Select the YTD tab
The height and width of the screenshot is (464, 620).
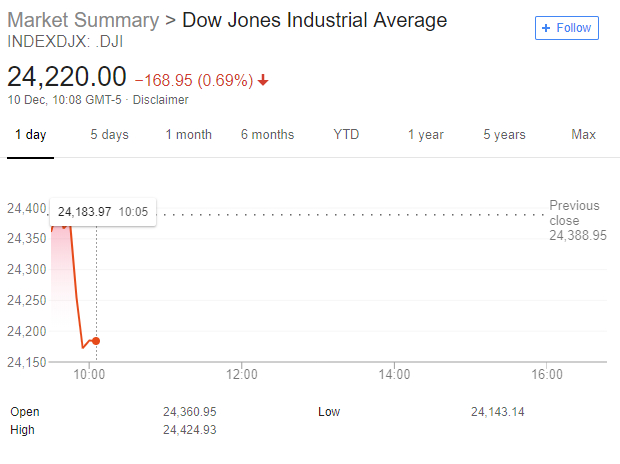tap(346, 135)
